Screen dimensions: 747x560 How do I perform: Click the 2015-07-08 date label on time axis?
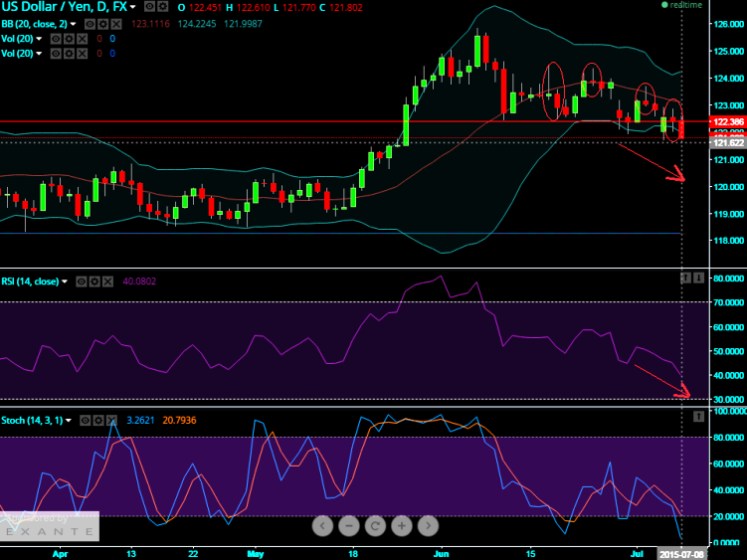(681, 554)
